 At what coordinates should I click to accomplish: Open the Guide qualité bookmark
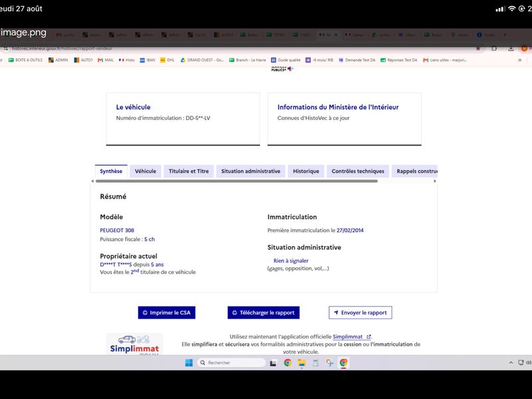pos(286,60)
